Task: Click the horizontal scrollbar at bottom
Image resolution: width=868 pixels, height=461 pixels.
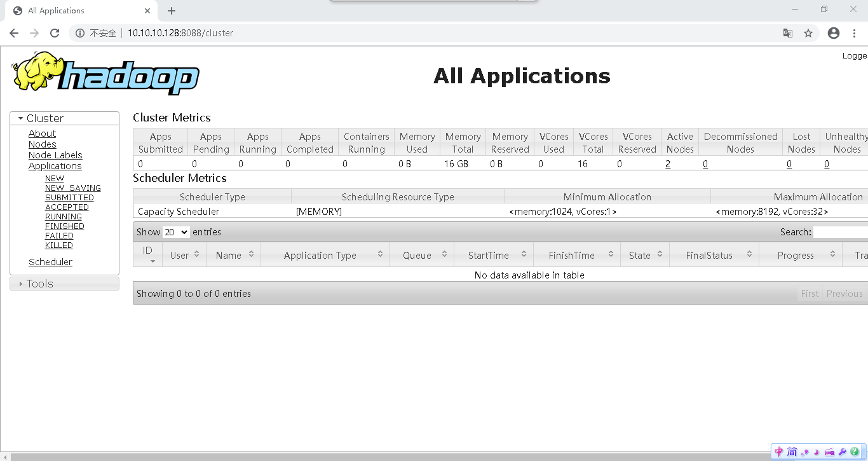Action: 381,457
